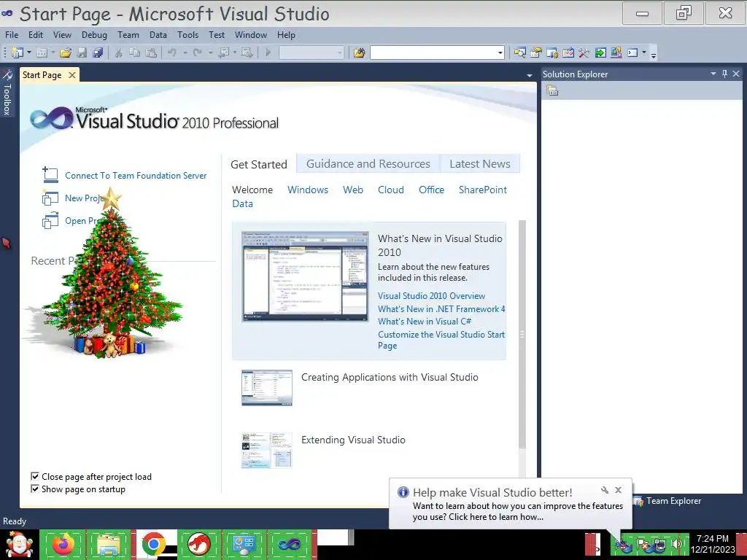Click Connect To Team Foundation Server link
The image size is (747, 560).
click(136, 176)
